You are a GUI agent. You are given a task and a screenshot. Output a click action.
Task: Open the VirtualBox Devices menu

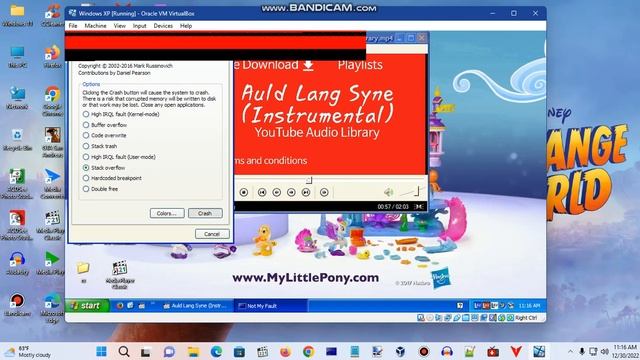[163, 26]
